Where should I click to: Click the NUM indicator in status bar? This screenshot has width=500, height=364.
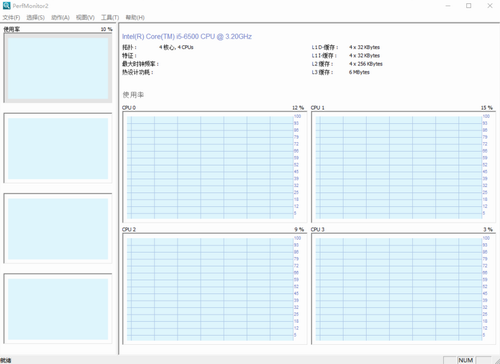tap(465, 360)
